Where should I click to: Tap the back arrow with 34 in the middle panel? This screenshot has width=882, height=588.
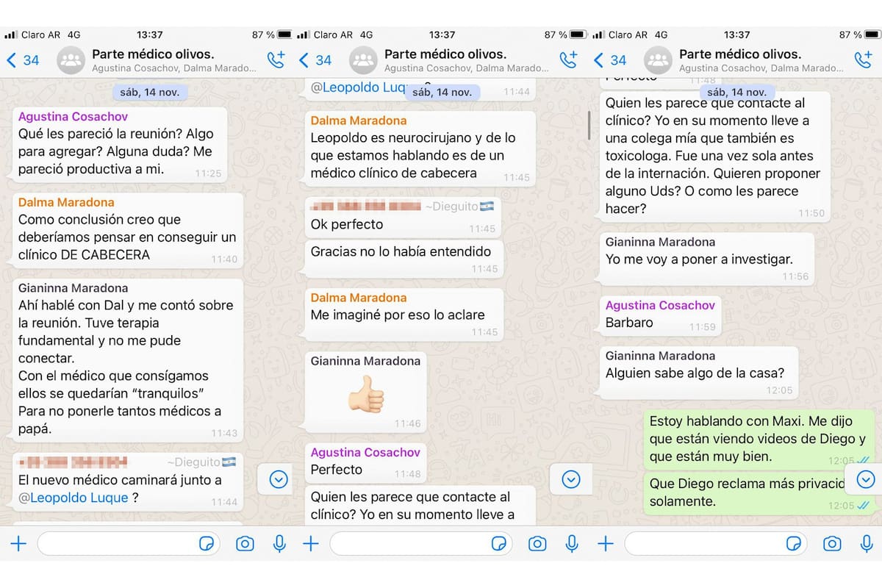(315, 60)
